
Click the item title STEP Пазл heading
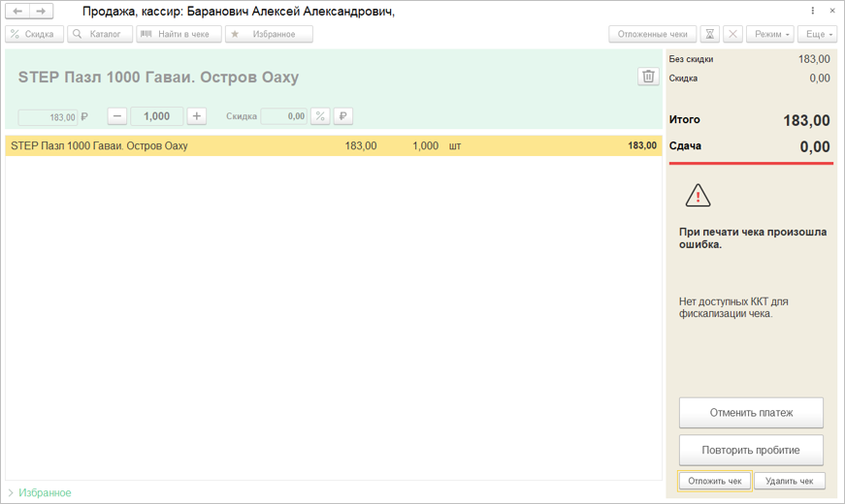tap(158, 77)
